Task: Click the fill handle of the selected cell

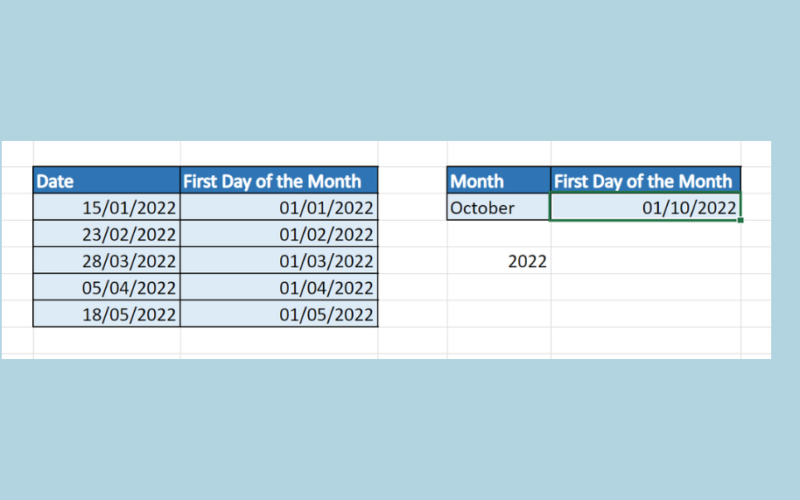Action: pyautogui.click(x=740, y=220)
